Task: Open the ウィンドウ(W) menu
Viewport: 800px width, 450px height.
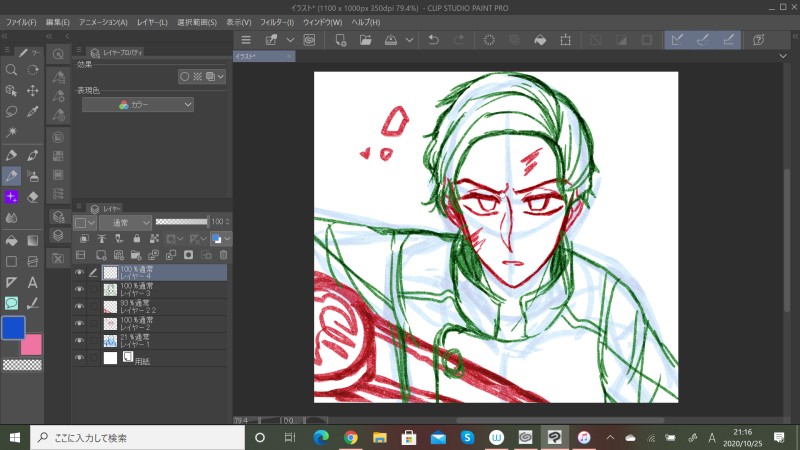Action: (322, 22)
